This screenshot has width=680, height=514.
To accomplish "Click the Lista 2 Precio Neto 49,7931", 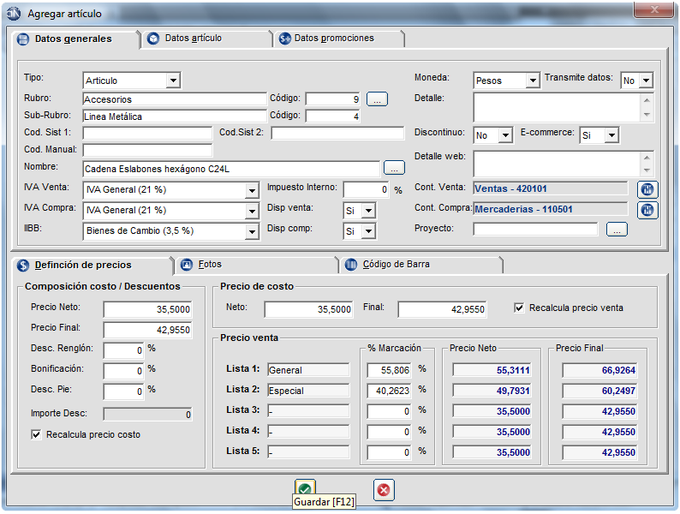I will tap(493, 391).
